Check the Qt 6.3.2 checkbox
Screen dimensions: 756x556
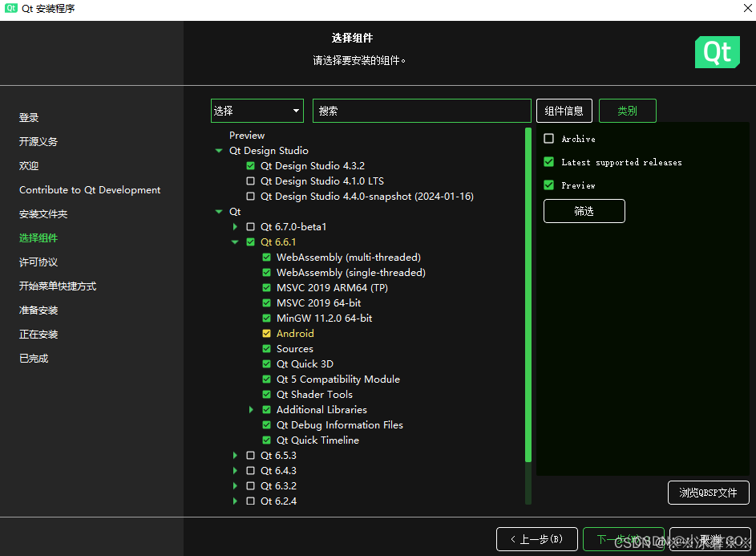pyautogui.click(x=250, y=486)
